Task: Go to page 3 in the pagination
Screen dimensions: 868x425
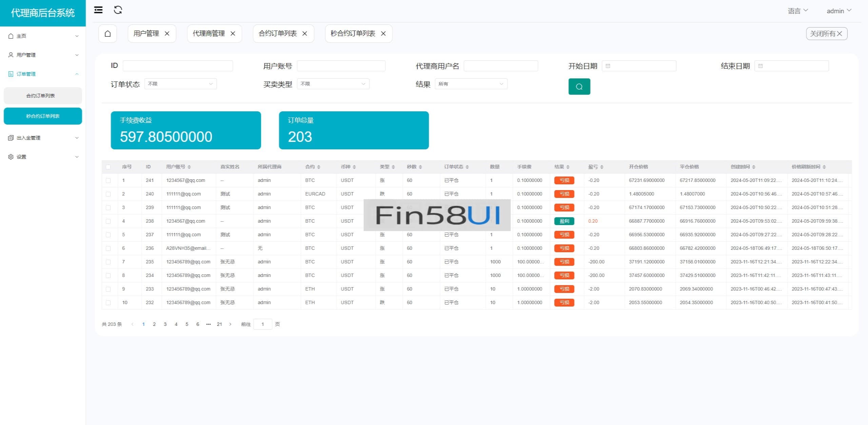Action: pyautogui.click(x=165, y=324)
